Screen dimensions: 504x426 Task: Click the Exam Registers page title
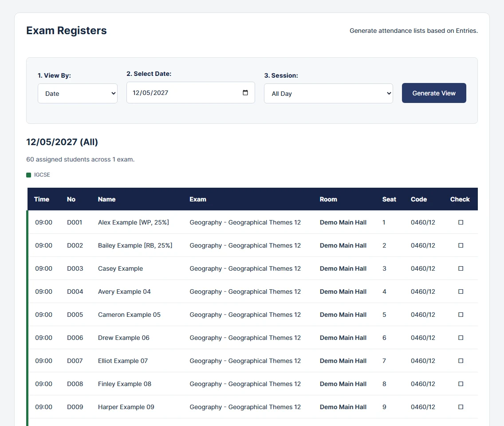coord(67,31)
